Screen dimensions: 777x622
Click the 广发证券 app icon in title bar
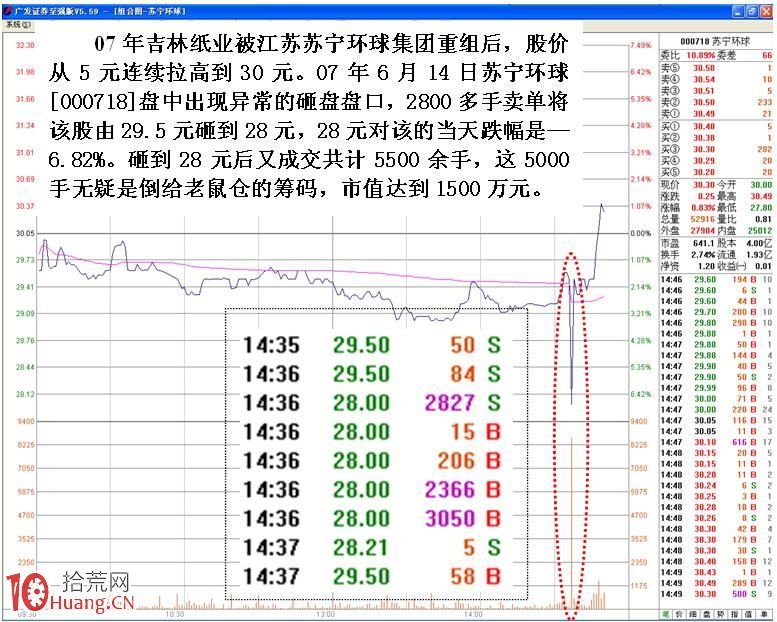tap(7, 11)
